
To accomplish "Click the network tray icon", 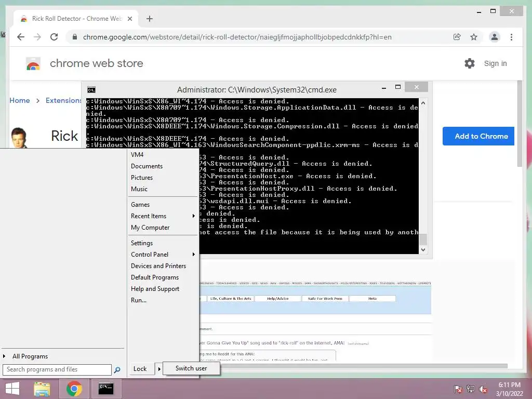I will 471,389.
